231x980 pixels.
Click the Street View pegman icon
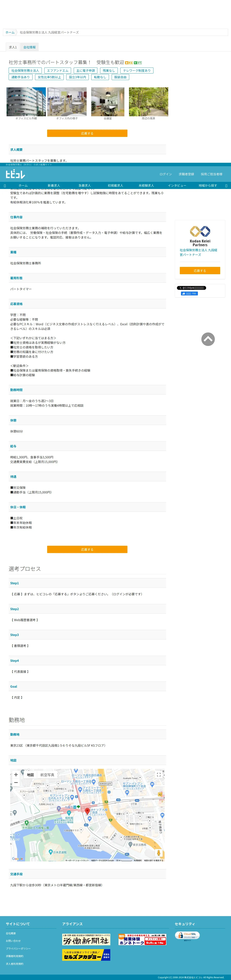(x=159, y=853)
